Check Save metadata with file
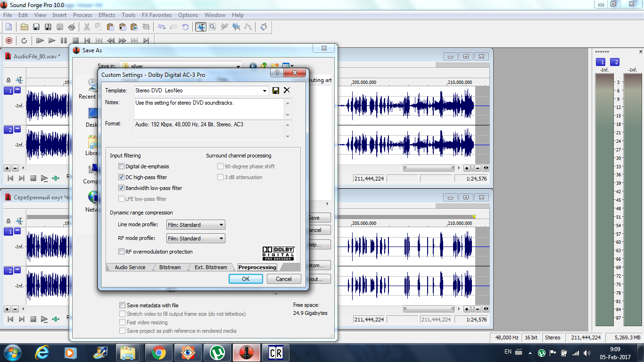Image resolution: width=644 pixels, height=362 pixels. [x=123, y=305]
